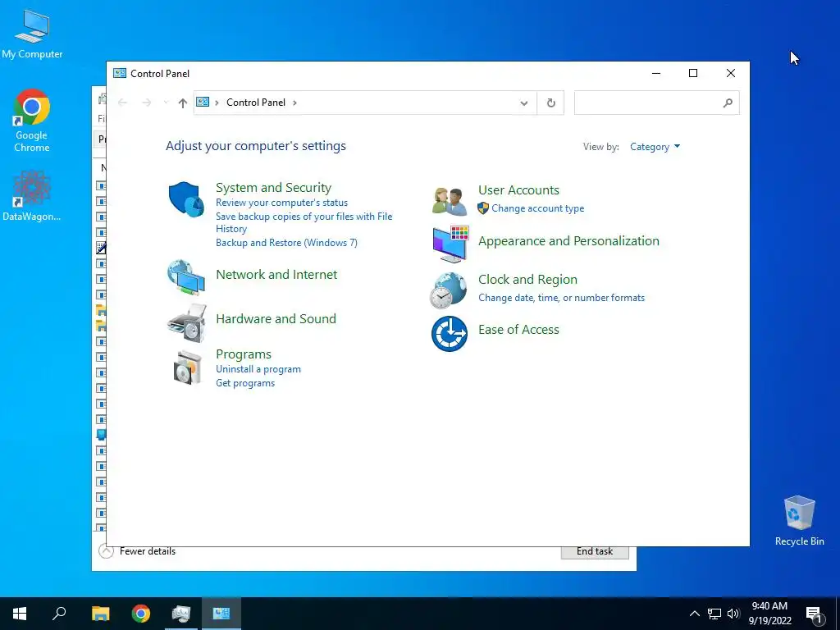Open the notification center icon
Image resolution: width=840 pixels, height=630 pixels.
(x=815, y=614)
